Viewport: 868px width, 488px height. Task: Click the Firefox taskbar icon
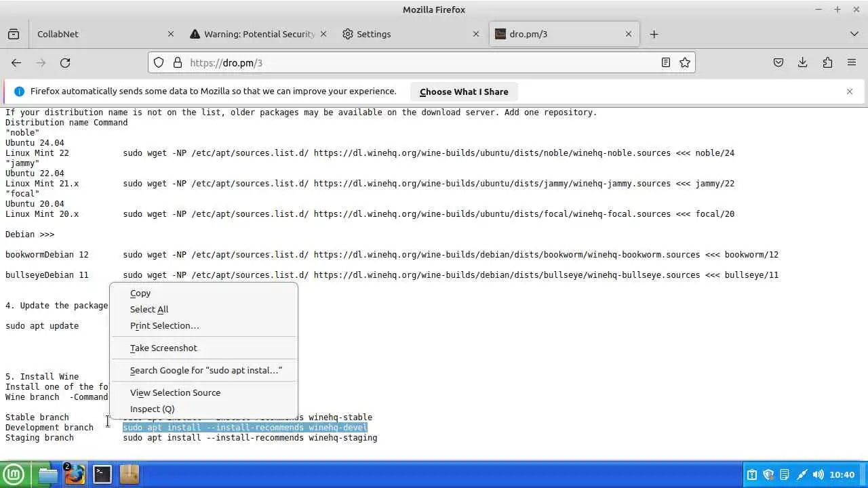75,474
